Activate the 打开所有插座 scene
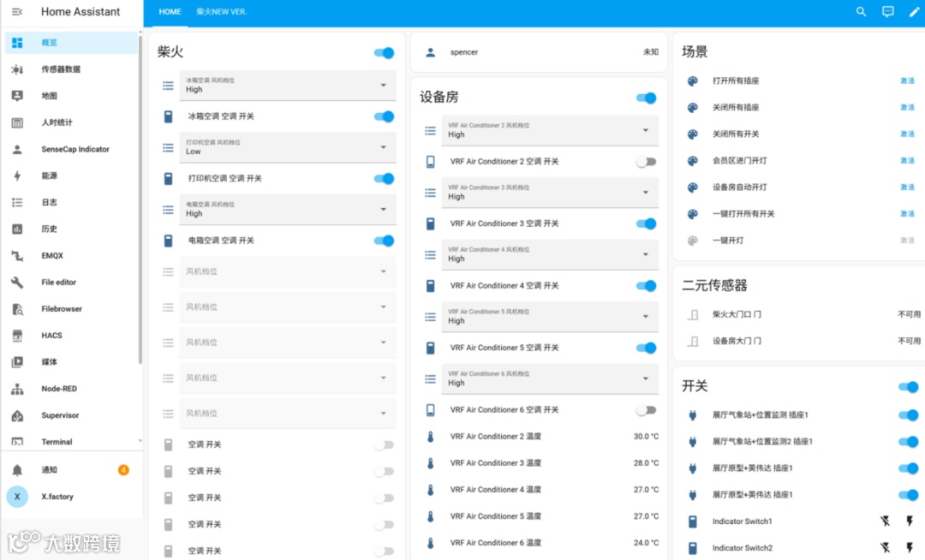The width and height of the screenshot is (925, 560). [907, 80]
